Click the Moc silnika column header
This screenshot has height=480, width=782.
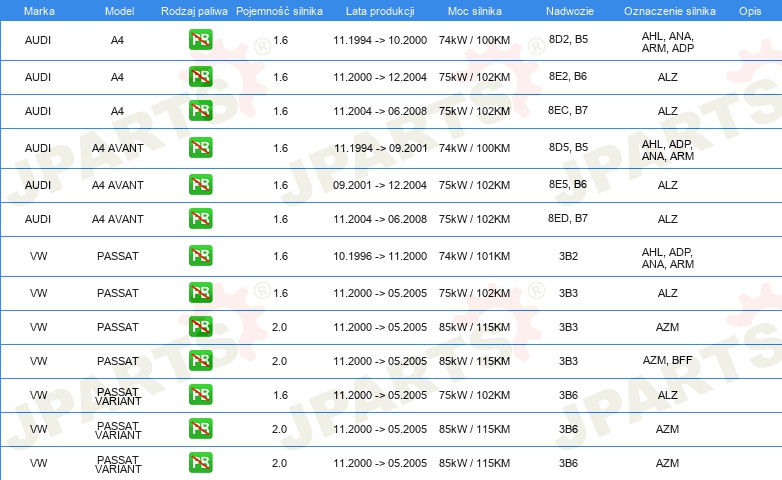coord(474,11)
